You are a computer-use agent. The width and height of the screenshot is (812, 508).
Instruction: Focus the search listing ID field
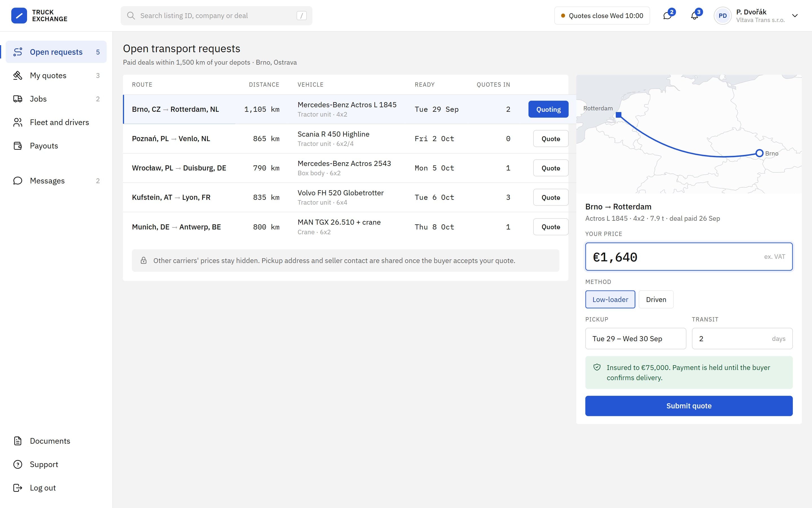217,16
